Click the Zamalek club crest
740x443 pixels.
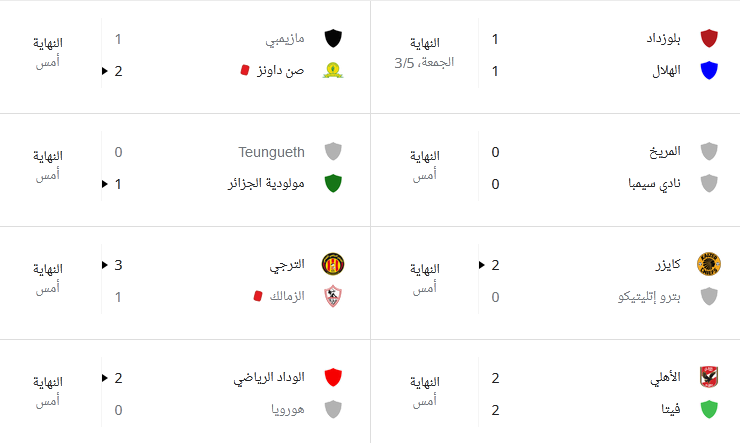click(x=333, y=296)
